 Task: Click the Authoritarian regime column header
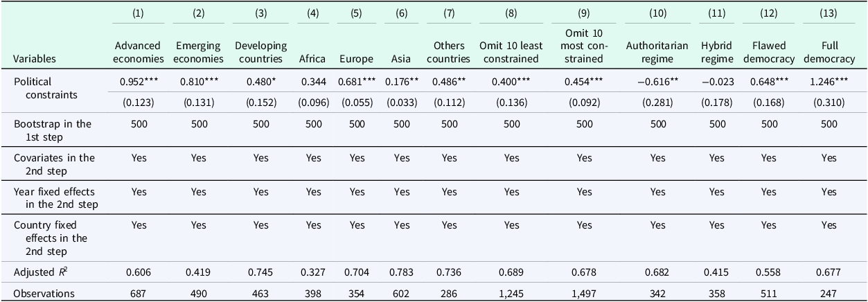pos(657,53)
